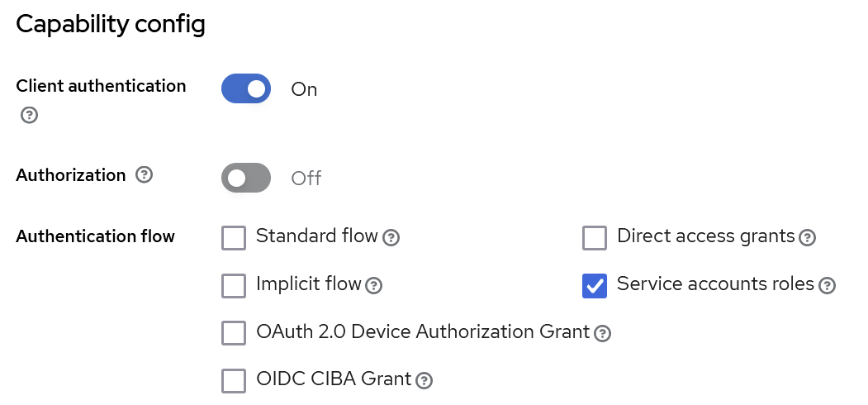Show help for Service accounts roles

pyautogui.click(x=827, y=286)
